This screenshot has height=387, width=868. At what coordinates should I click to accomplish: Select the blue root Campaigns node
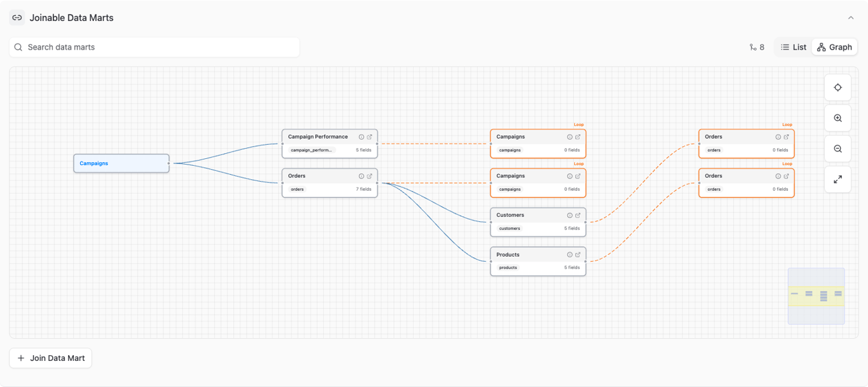tap(121, 163)
